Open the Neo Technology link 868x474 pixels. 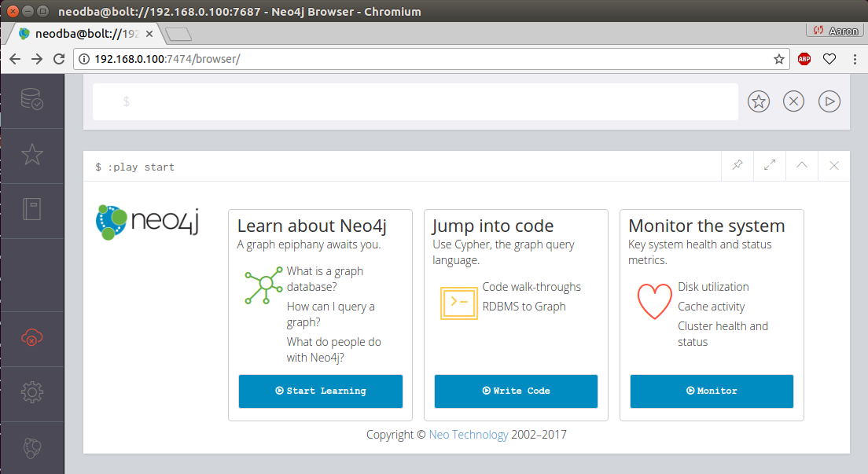pos(469,435)
